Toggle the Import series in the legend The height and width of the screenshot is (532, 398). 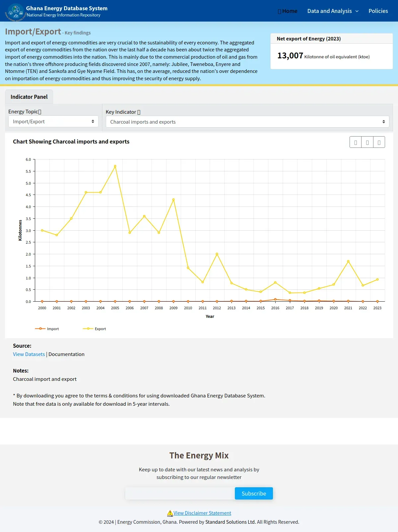(47, 329)
